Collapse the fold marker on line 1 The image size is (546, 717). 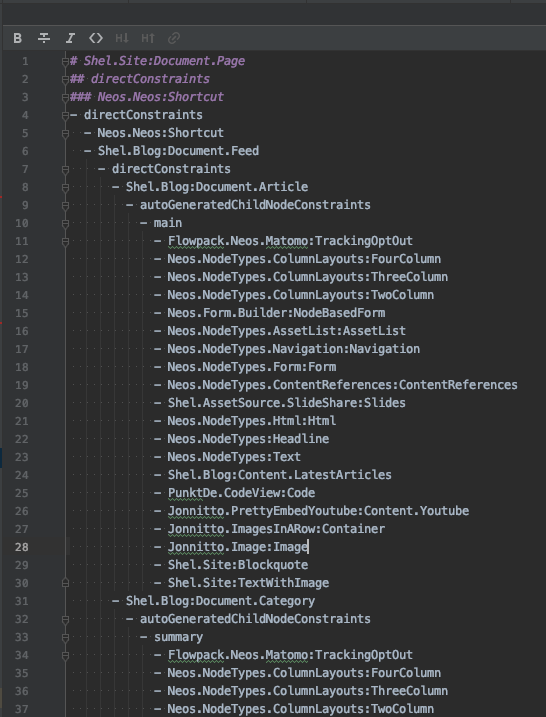point(65,61)
